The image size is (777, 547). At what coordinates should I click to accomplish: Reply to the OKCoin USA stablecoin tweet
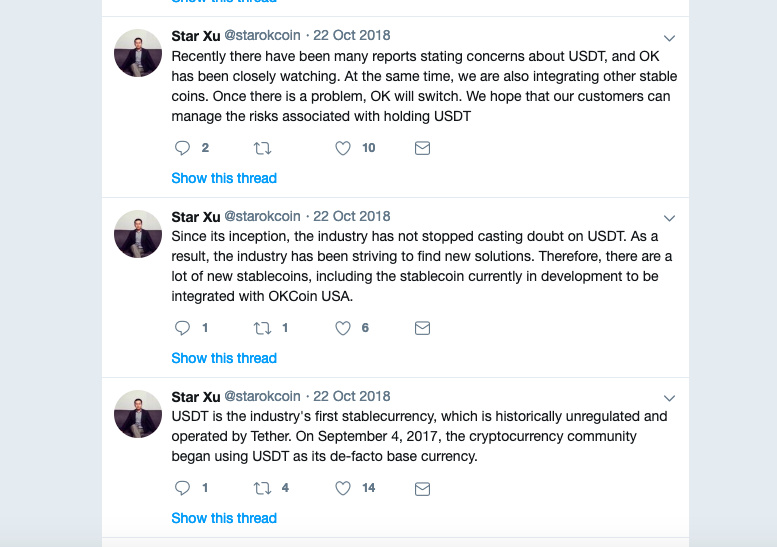tap(182, 328)
